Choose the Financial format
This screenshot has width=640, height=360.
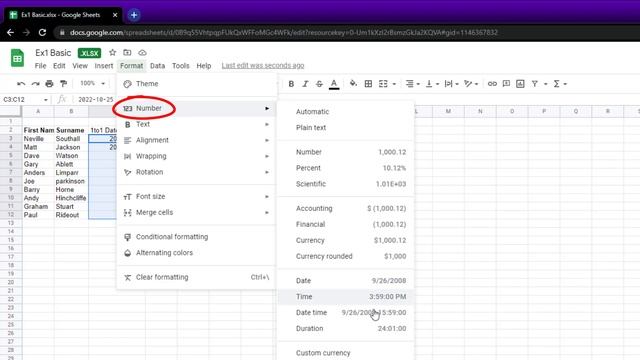click(x=346, y=224)
